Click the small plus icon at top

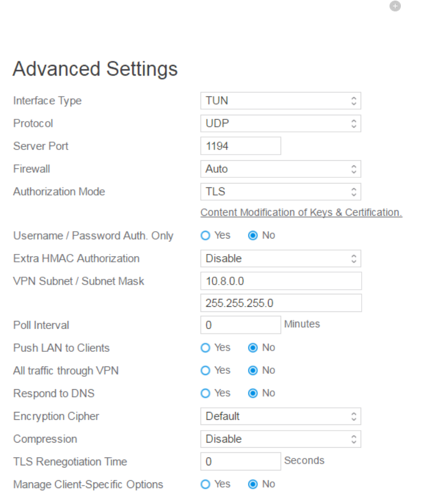395,6
